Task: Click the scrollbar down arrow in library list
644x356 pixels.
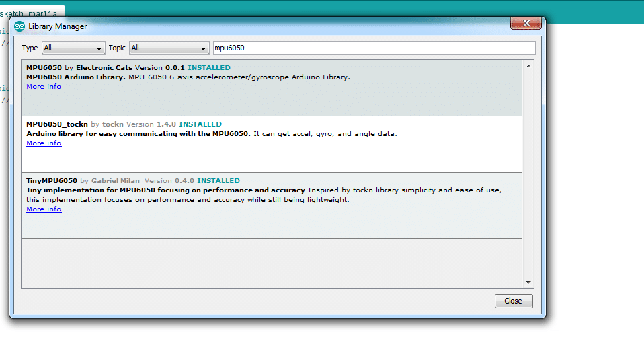Action: coord(528,283)
